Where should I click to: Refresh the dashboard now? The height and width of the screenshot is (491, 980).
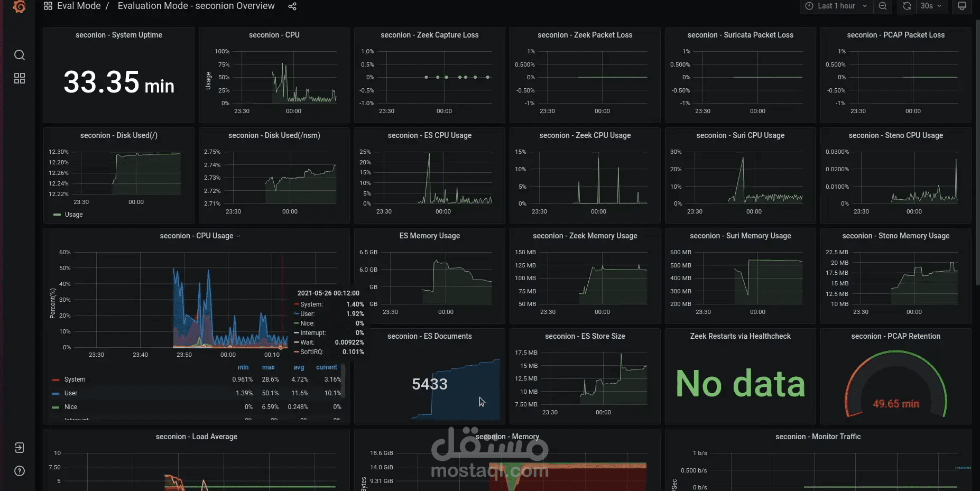[x=907, y=6]
